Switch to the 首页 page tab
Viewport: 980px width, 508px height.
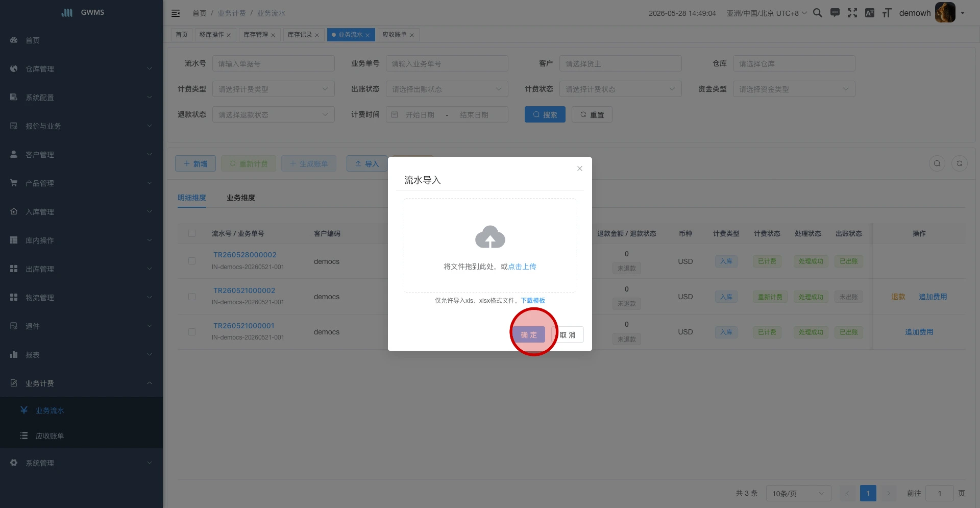point(182,35)
